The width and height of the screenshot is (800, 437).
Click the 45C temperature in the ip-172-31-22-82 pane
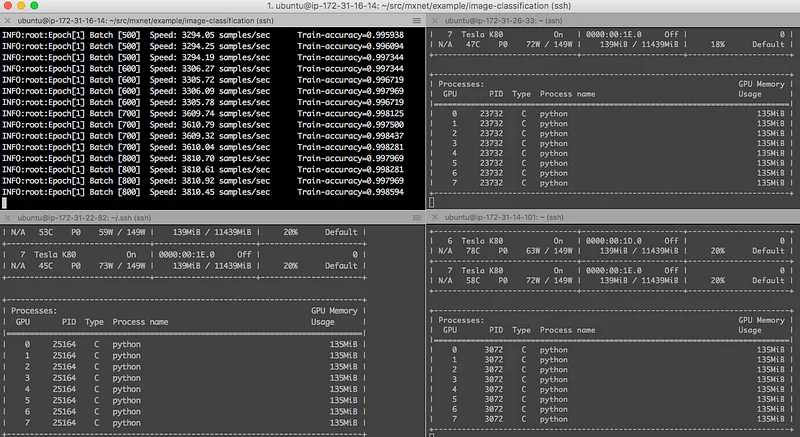[45, 266]
